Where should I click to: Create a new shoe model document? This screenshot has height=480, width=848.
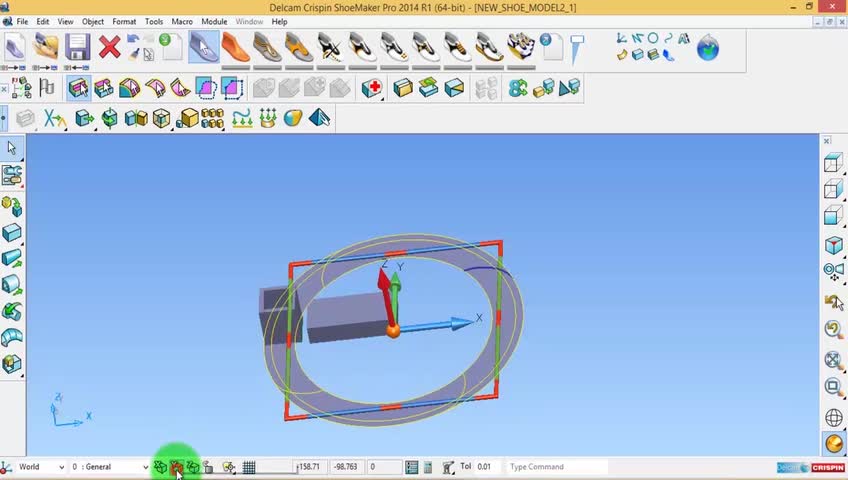(15, 47)
